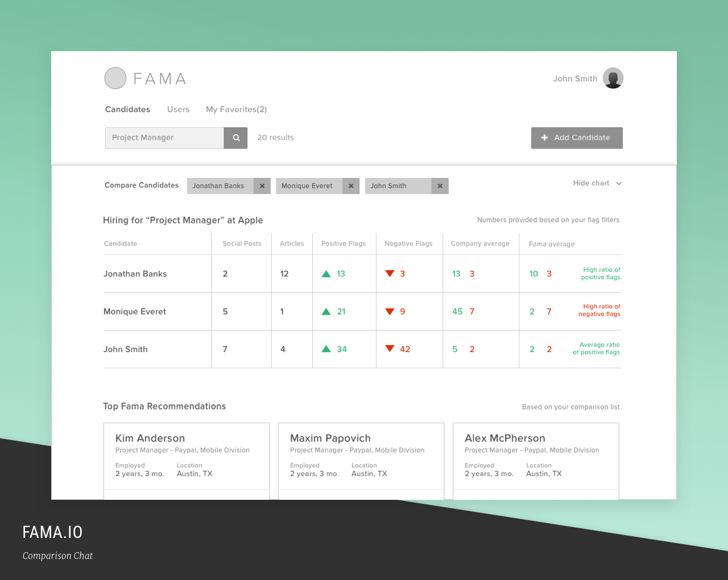Open John Smith profile avatar

click(x=613, y=78)
